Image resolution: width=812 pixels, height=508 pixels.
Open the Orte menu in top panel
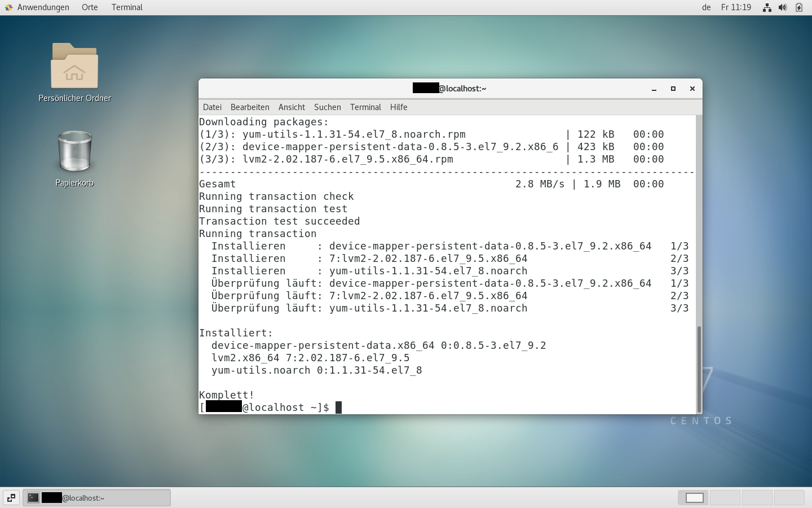point(90,7)
